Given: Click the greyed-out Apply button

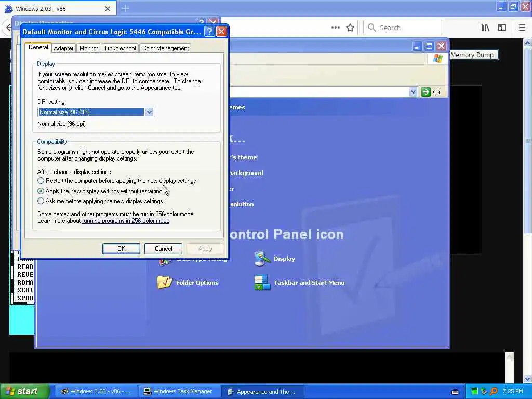Looking at the screenshot, I should pos(205,249).
